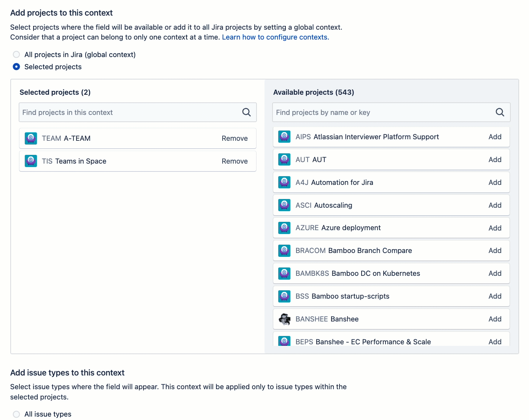Click the Teams in Space project avatar icon

(31, 161)
